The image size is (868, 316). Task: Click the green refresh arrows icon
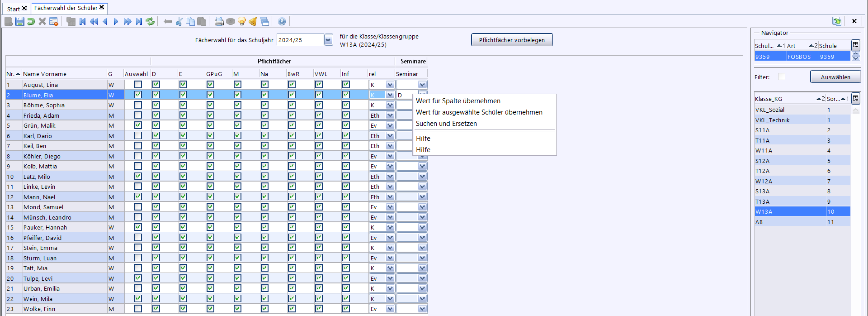pos(150,21)
